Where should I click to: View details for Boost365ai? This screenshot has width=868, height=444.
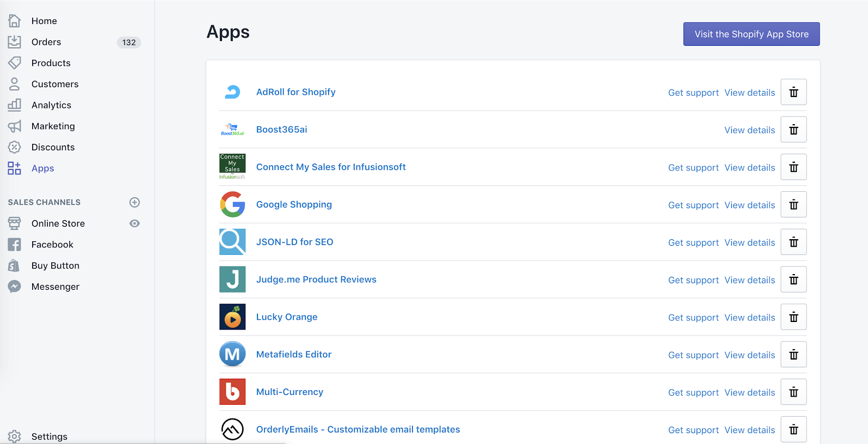(x=749, y=130)
